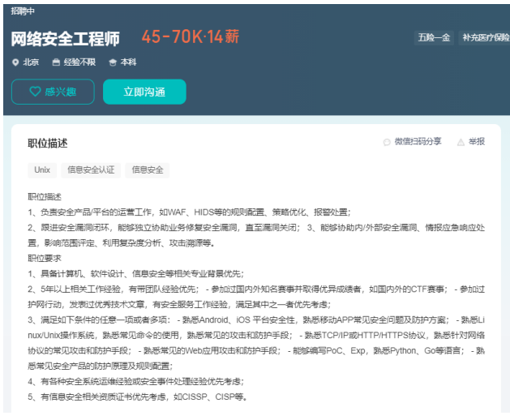Select the Unix skill tag
The width and height of the screenshot is (510, 420).
click(42, 169)
